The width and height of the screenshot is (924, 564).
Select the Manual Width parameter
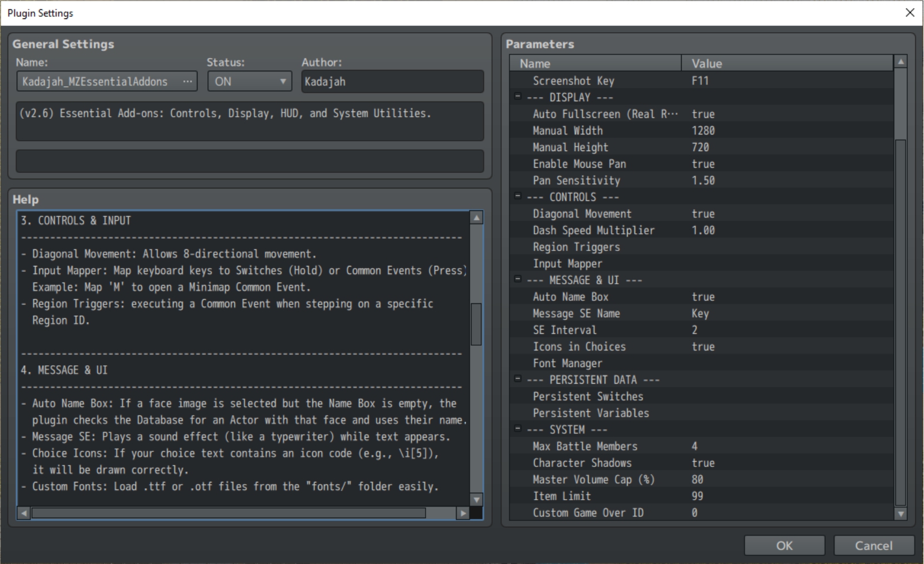(x=701, y=130)
